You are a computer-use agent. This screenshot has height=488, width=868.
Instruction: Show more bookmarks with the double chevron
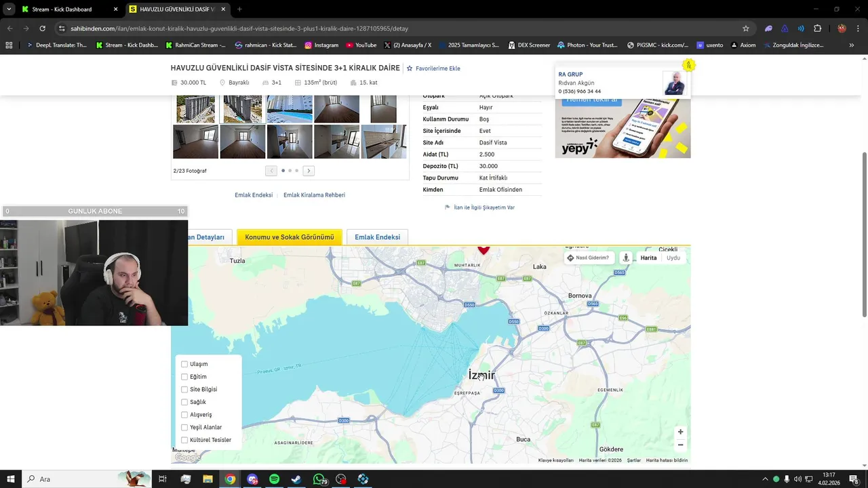click(852, 45)
